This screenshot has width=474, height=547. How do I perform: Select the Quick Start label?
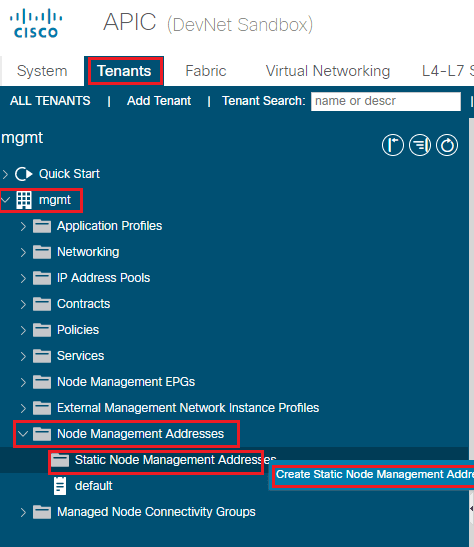69,174
